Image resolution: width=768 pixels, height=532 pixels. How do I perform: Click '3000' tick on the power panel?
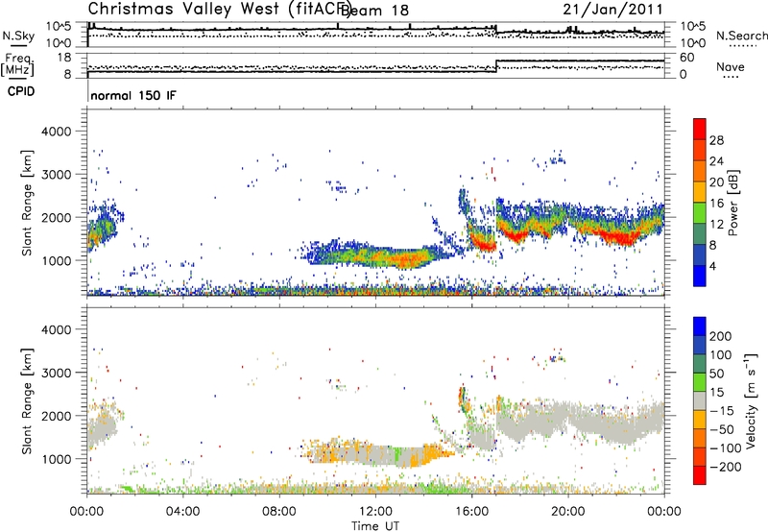pyautogui.click(x=56, y=175)
